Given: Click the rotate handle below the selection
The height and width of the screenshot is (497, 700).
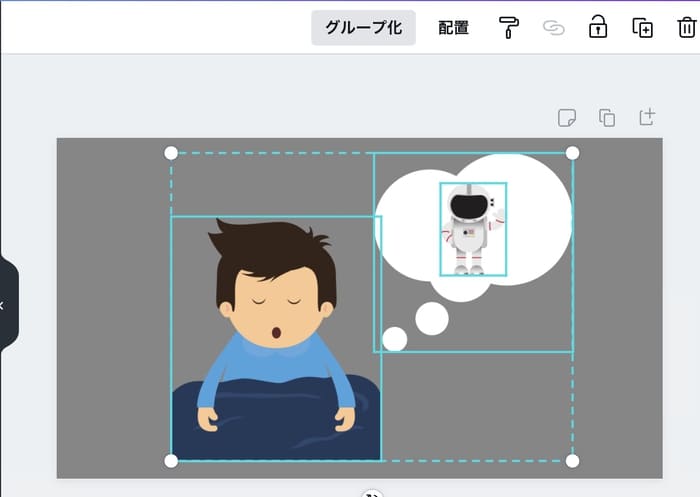Looking at the screenshot, I should [x=372, y=493].
